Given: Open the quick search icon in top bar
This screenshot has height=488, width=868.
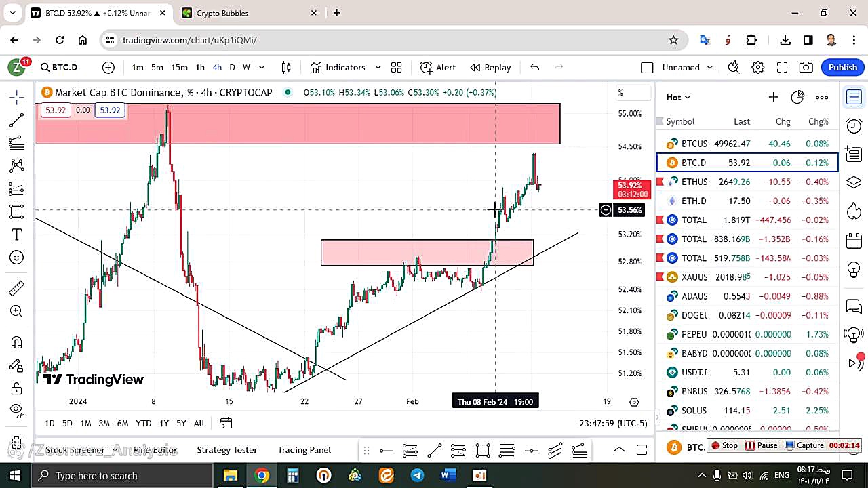Looking at the screenshot, I should (734, 67).
